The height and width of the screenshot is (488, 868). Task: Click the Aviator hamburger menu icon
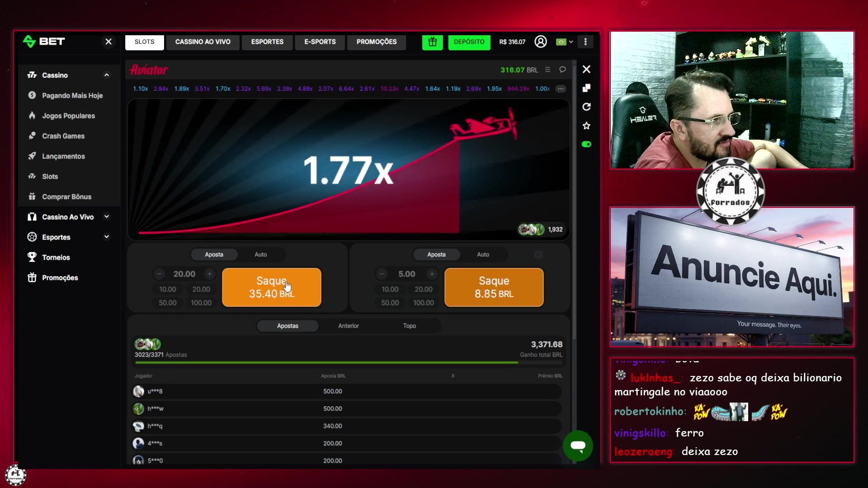(x=547, y=70)
